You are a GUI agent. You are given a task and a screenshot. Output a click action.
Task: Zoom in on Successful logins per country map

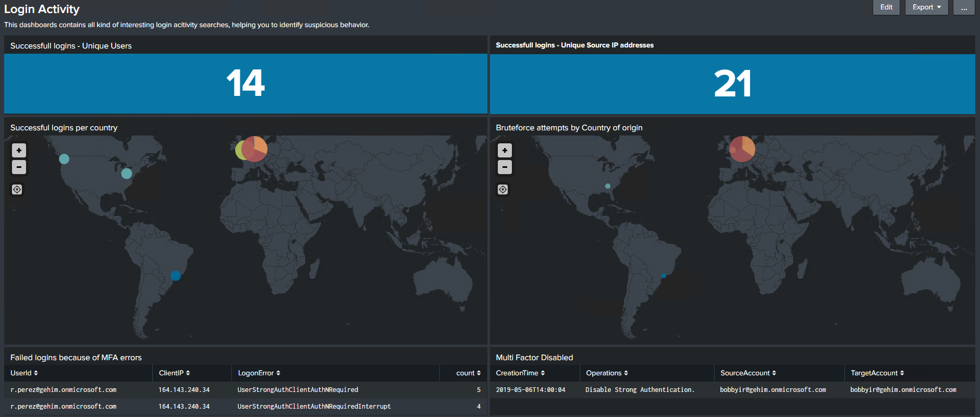tap(19, 151)
